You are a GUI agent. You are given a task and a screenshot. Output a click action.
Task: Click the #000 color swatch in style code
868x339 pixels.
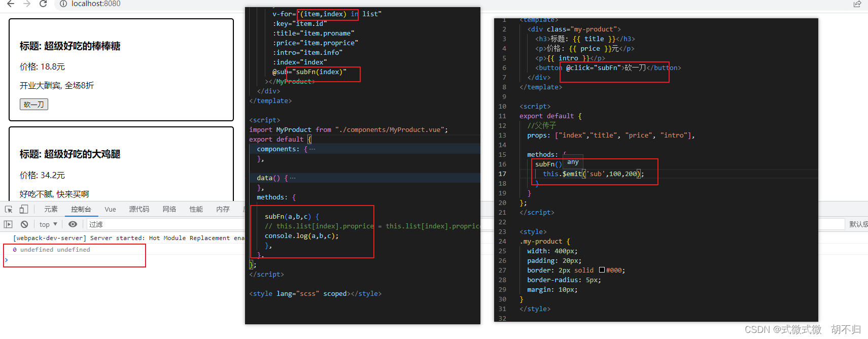(602, 270)
